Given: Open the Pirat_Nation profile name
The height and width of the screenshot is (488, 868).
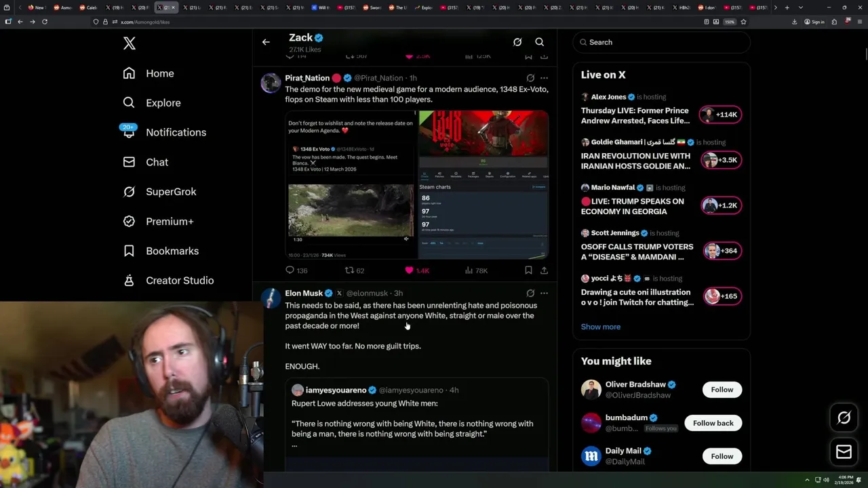Looking at the screenshot, I should 307,78.
